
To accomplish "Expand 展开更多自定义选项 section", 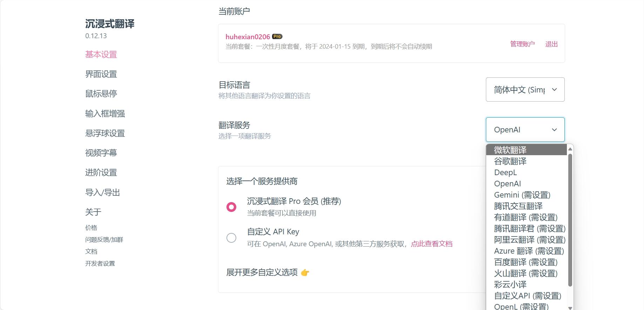I will (267, 273).
